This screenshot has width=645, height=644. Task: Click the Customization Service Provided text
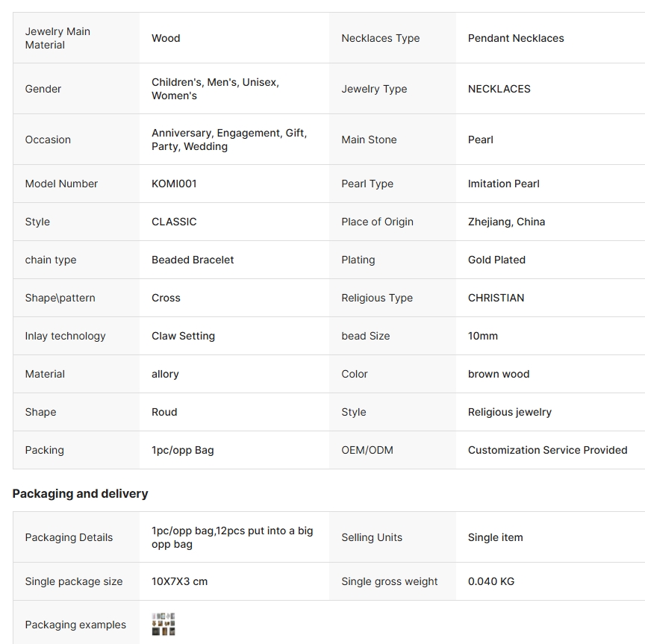(x=547, y=450)
